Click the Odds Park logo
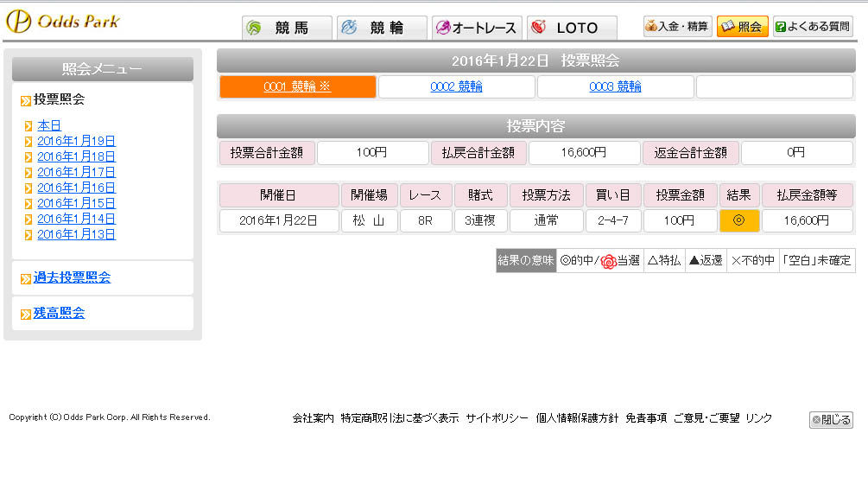 [x=63, y=22]
